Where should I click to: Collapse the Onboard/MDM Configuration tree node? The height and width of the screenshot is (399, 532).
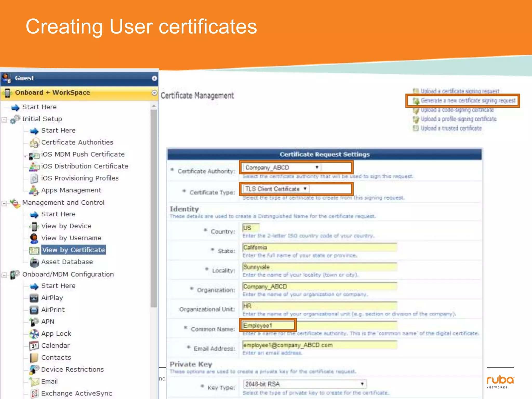coord(4,275)
